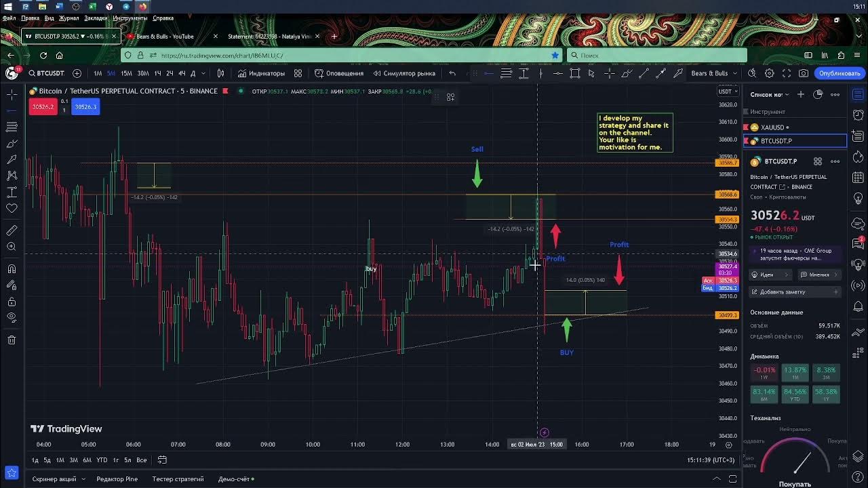Click the trash remove drawings icon
Image resolution: width=868 pixels, height=488 pixels.
coord(12,340)
